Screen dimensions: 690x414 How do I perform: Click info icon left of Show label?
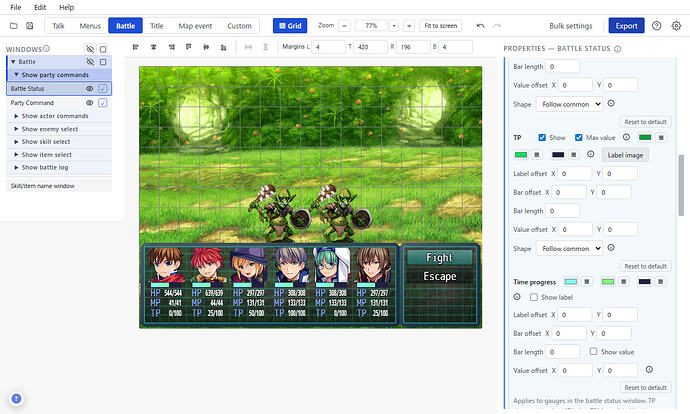click(x=517, y=297)
